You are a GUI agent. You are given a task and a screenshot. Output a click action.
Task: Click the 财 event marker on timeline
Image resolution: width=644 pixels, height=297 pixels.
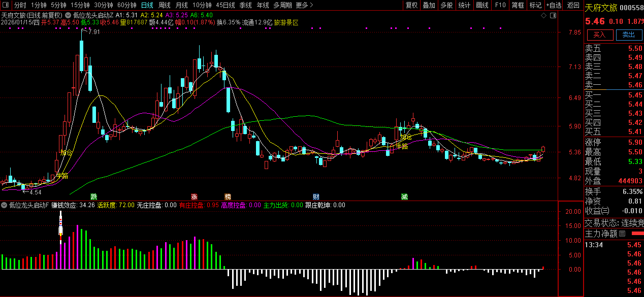click(x=316, y=196)
